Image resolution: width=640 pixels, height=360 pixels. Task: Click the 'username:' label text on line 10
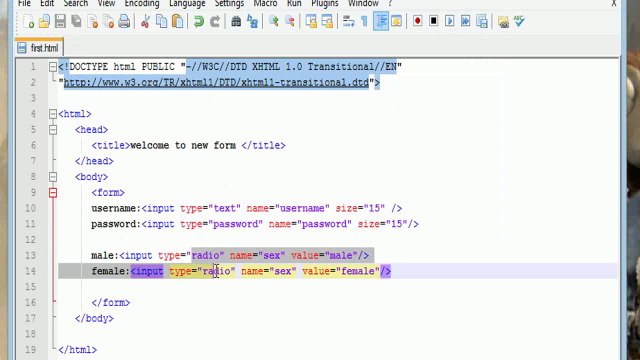(116, 208)
